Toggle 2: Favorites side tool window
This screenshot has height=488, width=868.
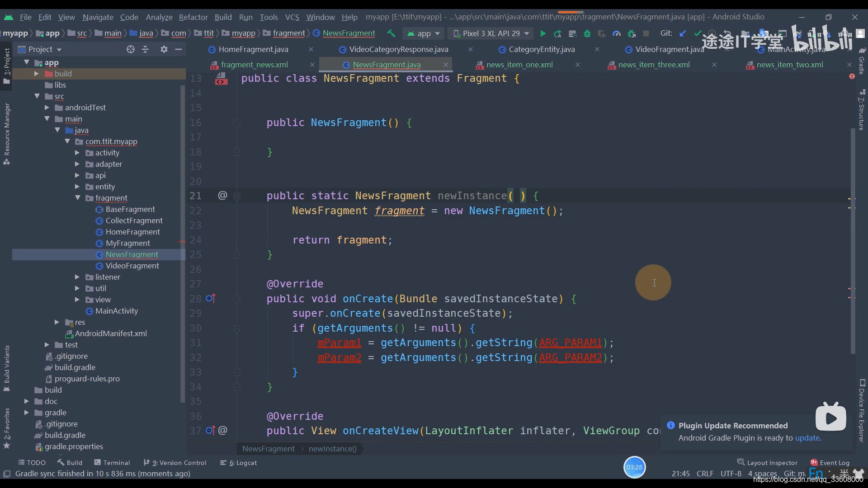point(6,428)
